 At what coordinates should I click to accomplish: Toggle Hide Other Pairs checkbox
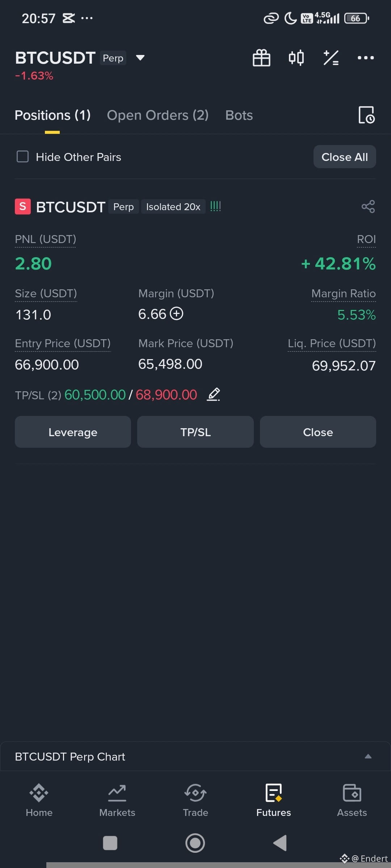23,157
